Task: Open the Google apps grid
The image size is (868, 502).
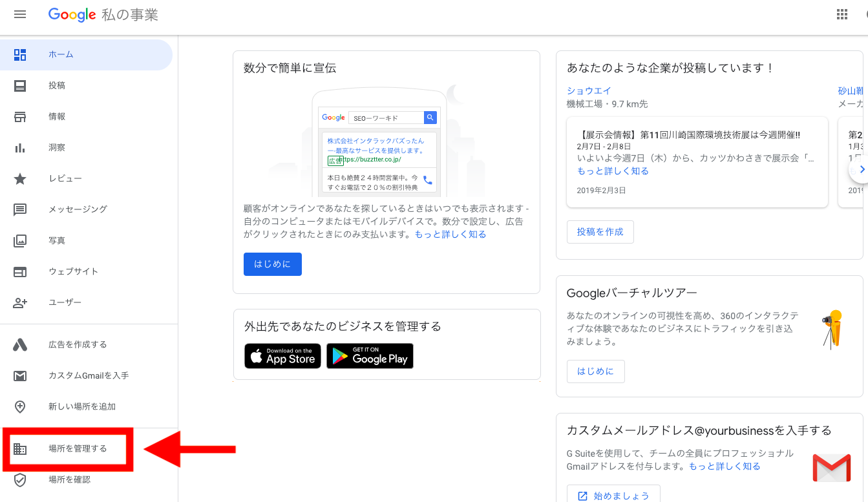Action: 842,14
